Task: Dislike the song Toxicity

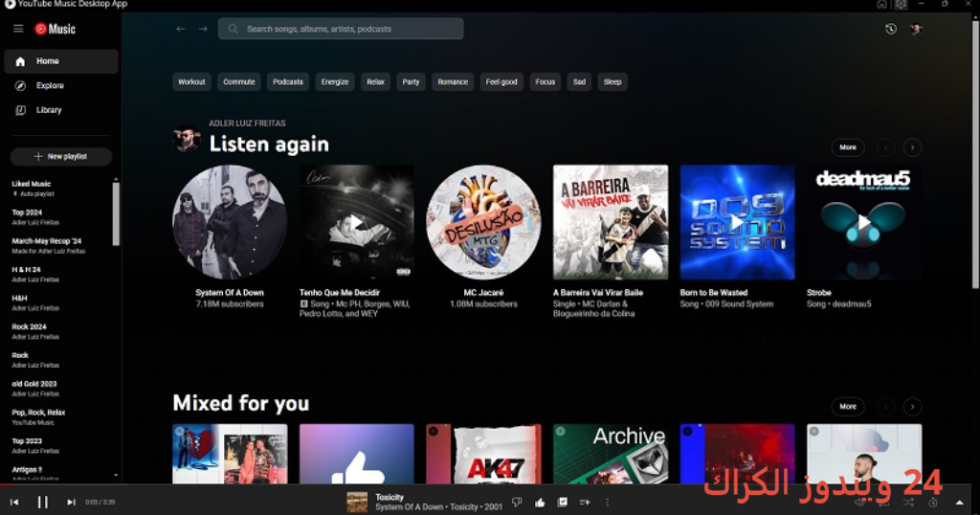Action: (x=517, y=502)
